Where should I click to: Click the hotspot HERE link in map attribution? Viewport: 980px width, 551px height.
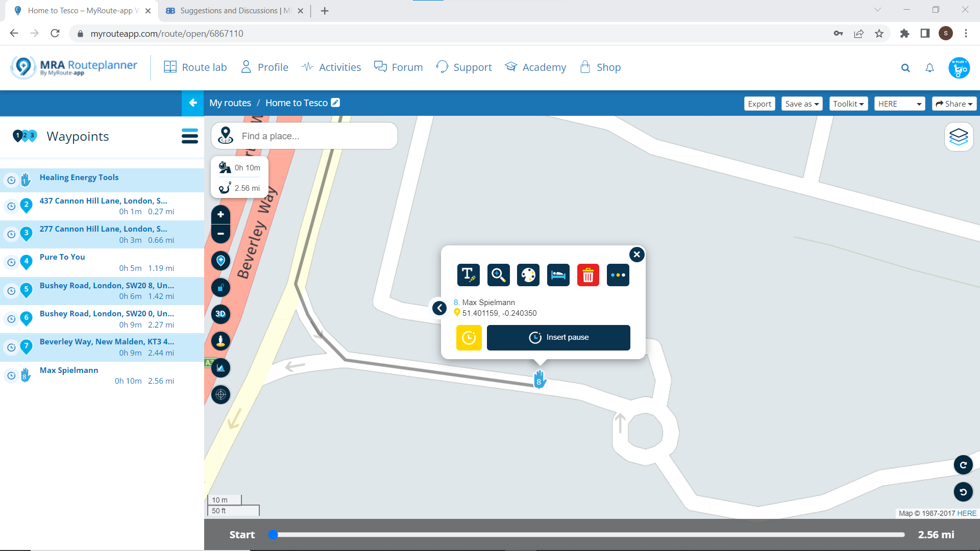pos(967,513)
